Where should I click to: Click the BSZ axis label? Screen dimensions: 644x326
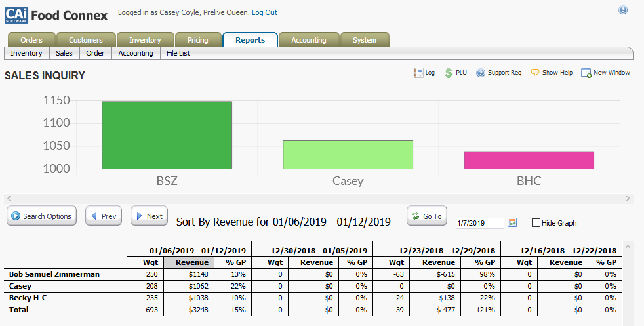click(167, 180)
